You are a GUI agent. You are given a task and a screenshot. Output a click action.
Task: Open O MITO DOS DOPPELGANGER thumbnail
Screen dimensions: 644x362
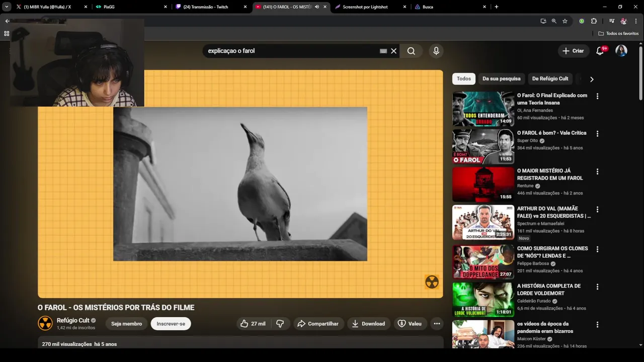[x=483, y=261]
